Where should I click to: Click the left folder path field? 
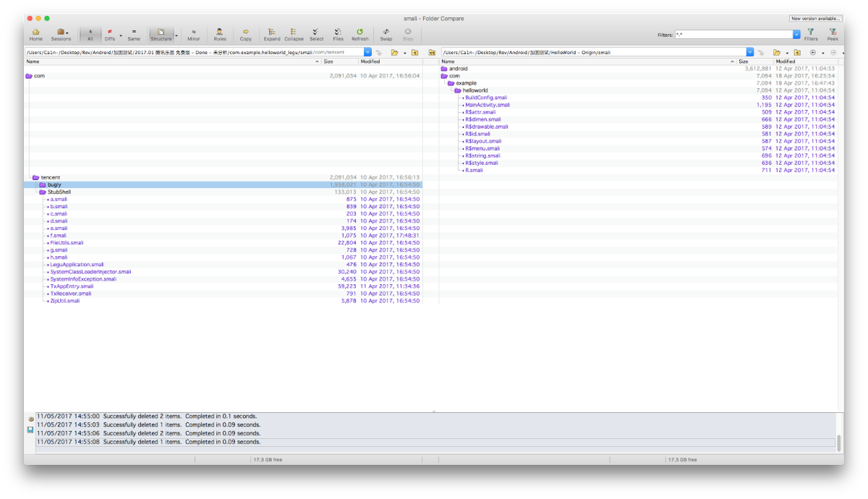194,52
